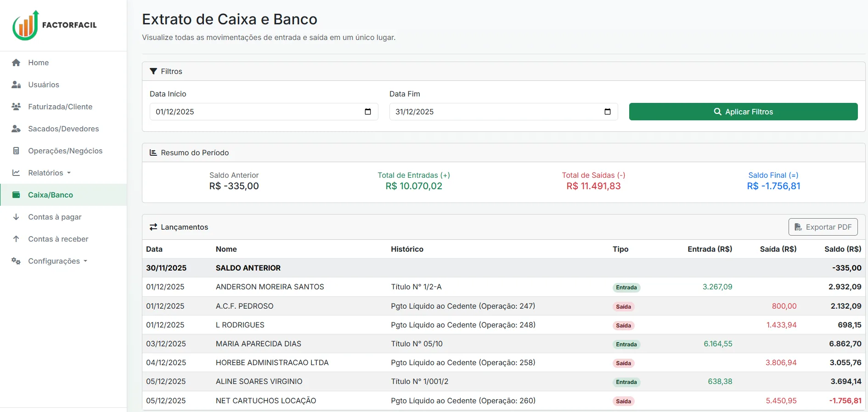
Task: Click the Entrada badge for MARIA APARECIDA DIAS
Action: (626, 344)
